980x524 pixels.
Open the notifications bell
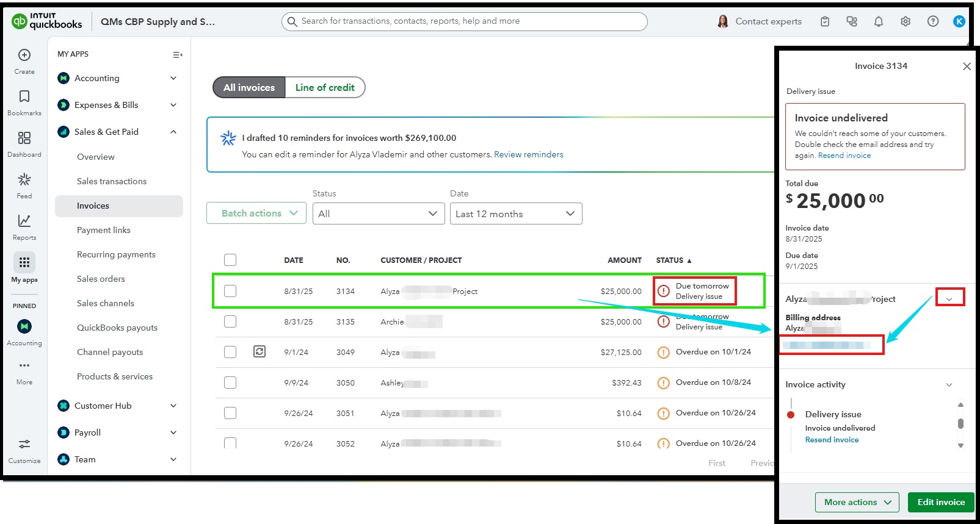[879, 21]
